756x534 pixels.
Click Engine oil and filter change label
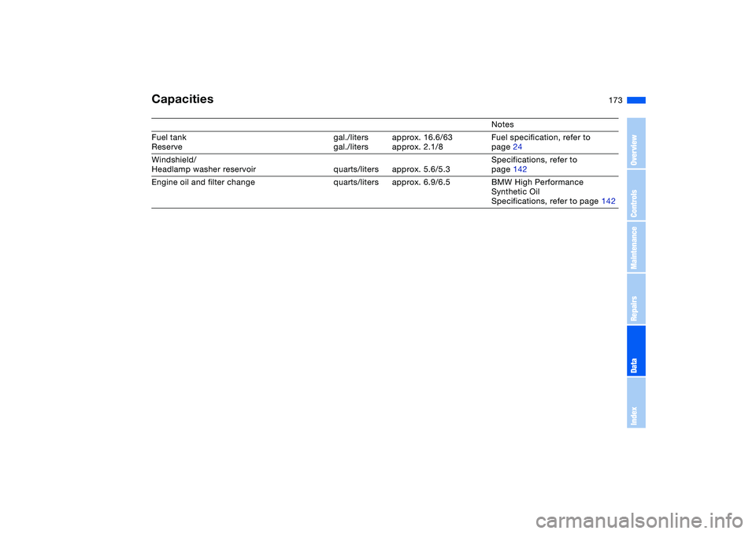coord(203,183)
